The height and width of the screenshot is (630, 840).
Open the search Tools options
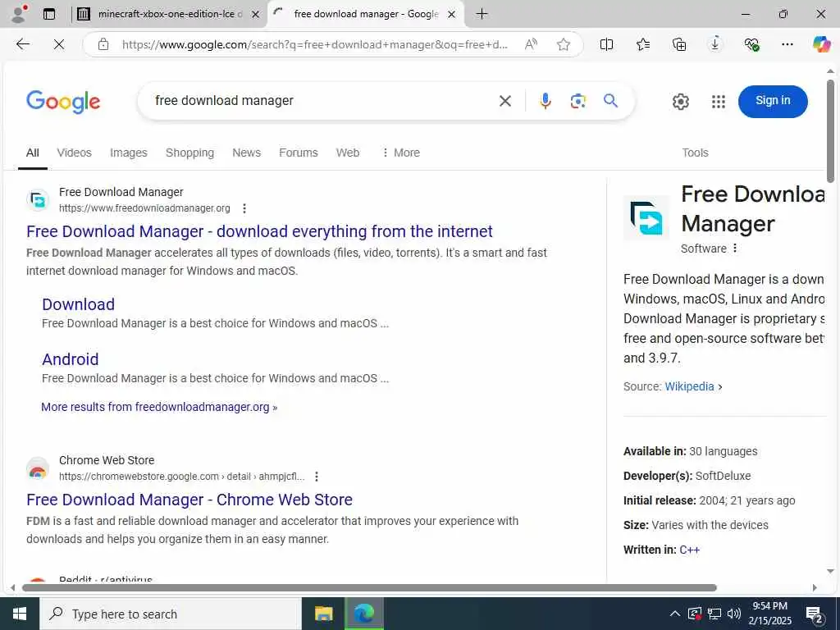click(695, 153)
